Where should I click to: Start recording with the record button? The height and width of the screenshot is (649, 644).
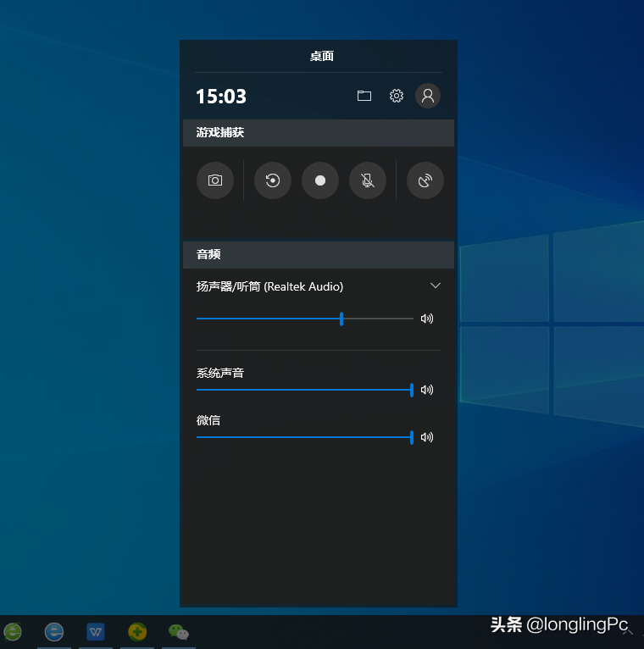(x=320, y=180)
